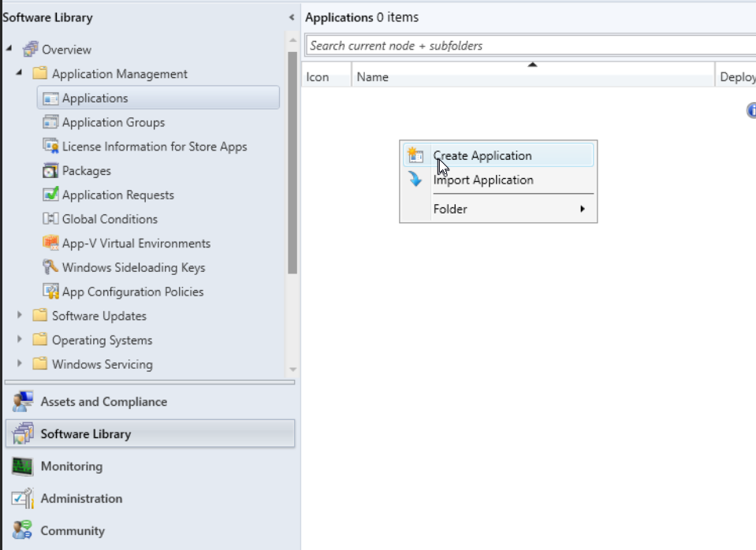Click the Application Groups icon

pyautogui.click(x=50, y=122)
